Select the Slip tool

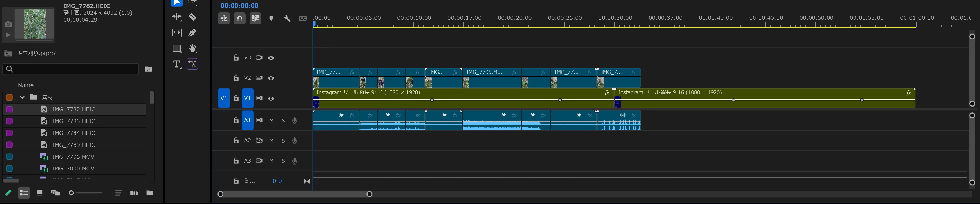click(177, 33)
